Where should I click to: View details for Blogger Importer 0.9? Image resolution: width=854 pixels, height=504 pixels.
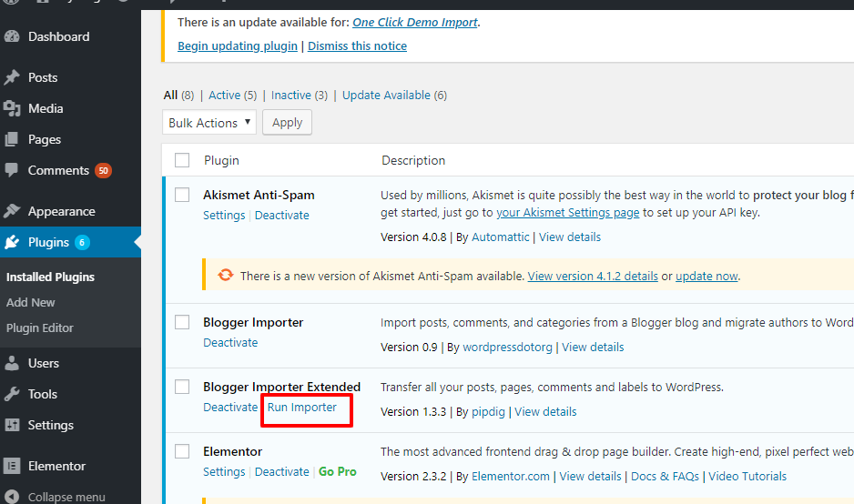coord(593,348)
